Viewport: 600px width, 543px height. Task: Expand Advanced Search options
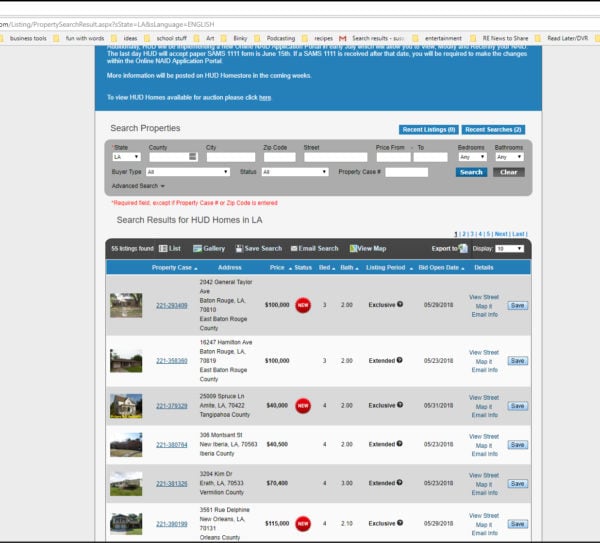[138, 186]
